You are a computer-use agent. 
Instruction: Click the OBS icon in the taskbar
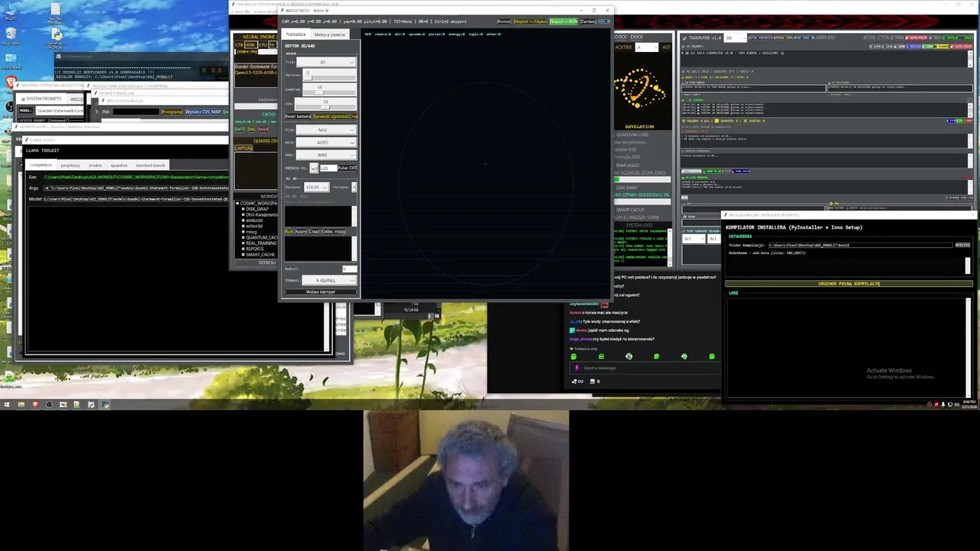[x=49, y=404]
